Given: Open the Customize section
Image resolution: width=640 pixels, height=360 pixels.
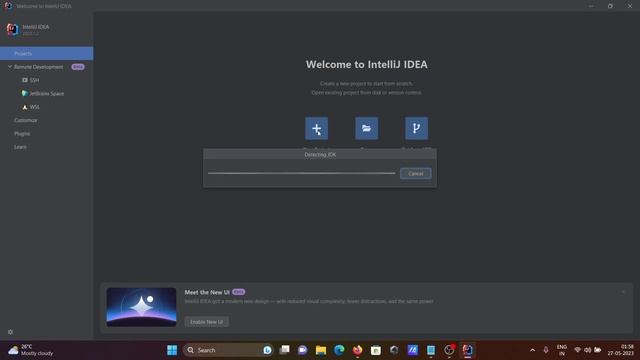Looking at the screenshot, I should click(26, 120).
